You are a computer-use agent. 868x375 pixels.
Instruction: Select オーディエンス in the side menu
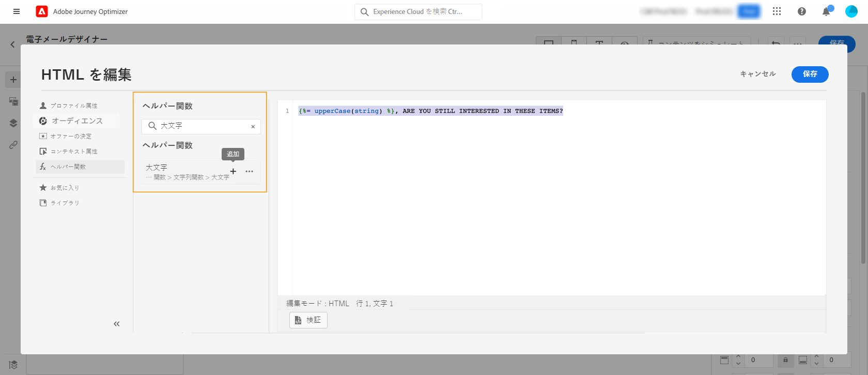click(x=78, y=121)
